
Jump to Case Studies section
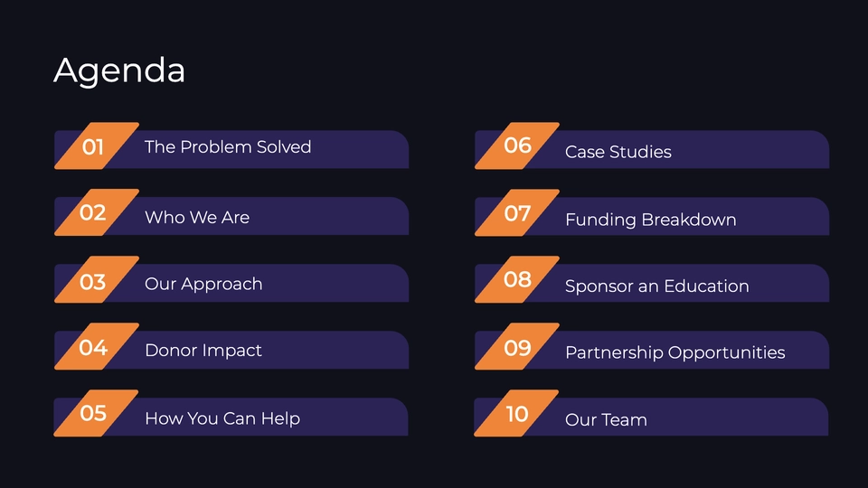(652, 149)
